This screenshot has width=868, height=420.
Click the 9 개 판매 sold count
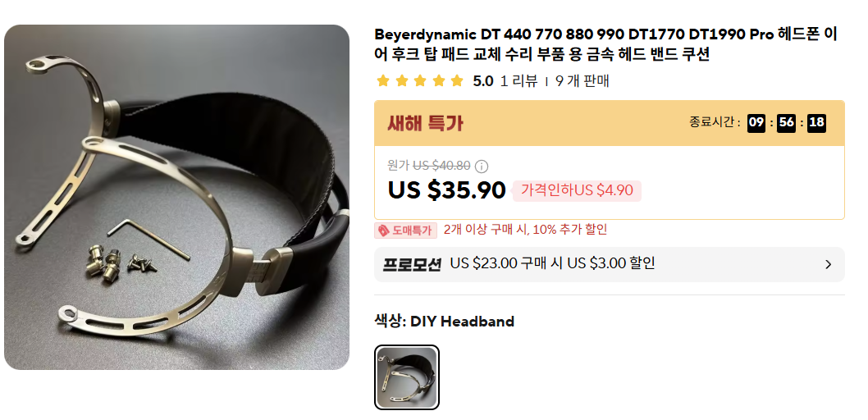(582, 81)
